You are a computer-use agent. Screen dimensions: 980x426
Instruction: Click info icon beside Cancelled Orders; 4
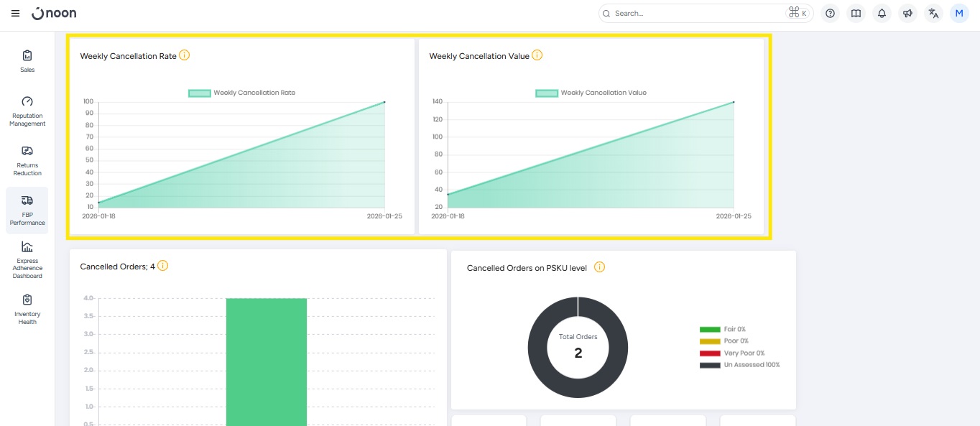click(x=163, y=266)
